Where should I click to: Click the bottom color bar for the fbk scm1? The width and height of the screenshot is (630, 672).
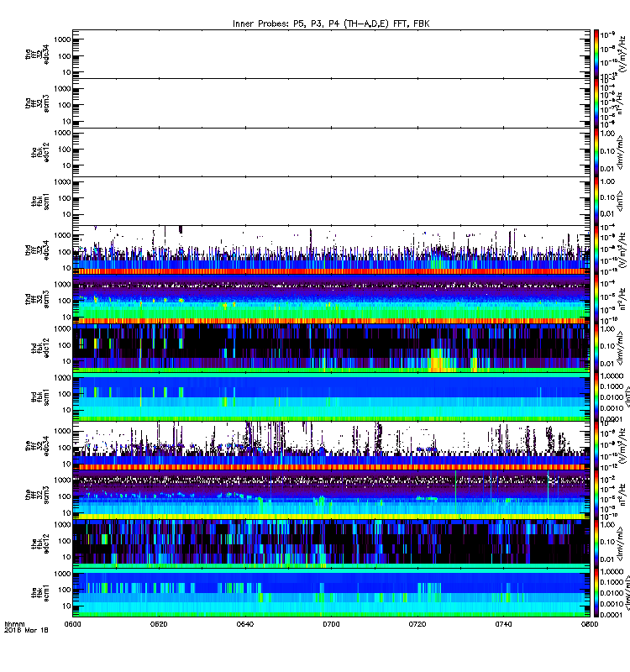(596, 592)
